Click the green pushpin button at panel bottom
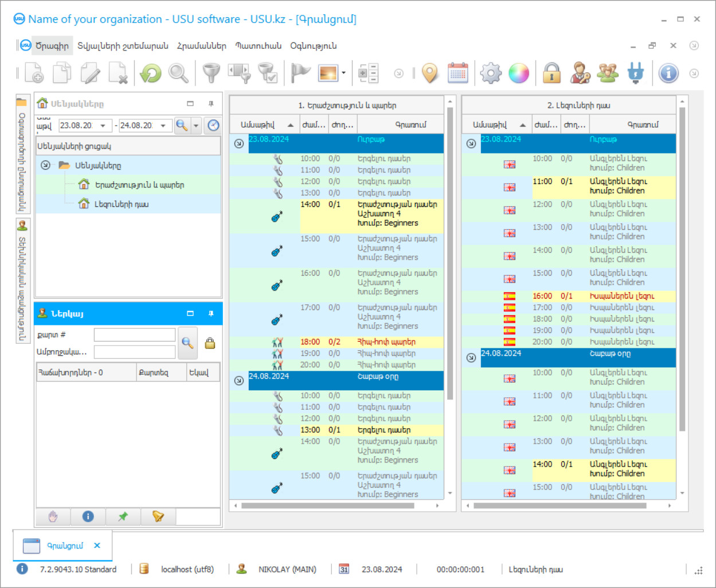The image size is (716, 588). (123, 516)
